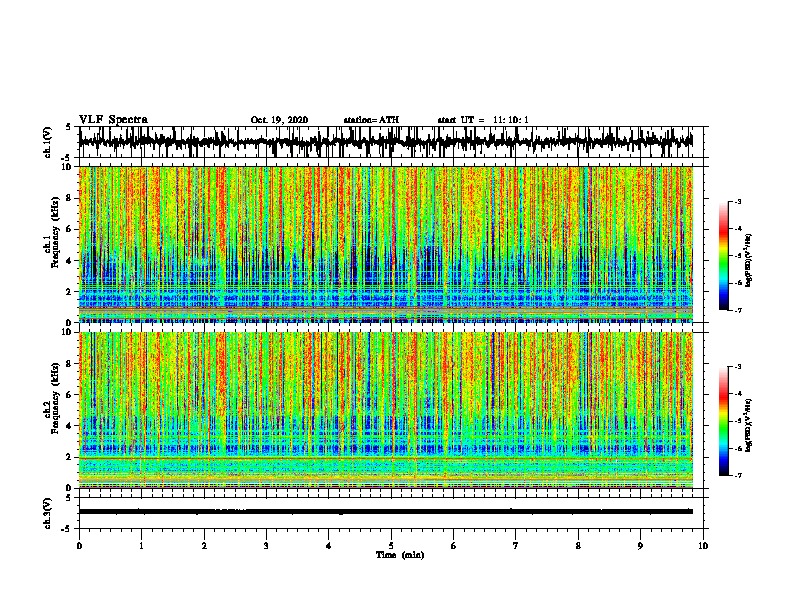The width and height of the screenshot is (792, 612).
Task: Click the ch.1 voltage waveform trace
Action: click(x=386, y=142)
